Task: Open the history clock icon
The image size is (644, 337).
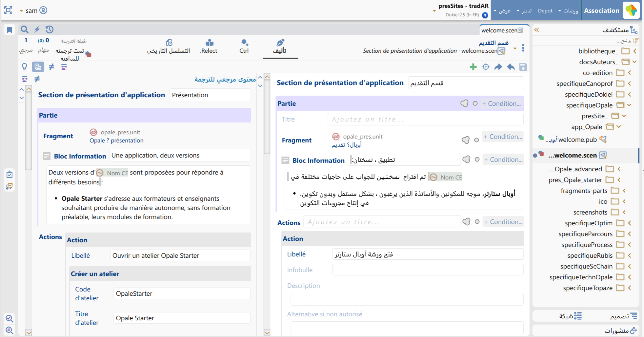Action: [x=50, y=29]
